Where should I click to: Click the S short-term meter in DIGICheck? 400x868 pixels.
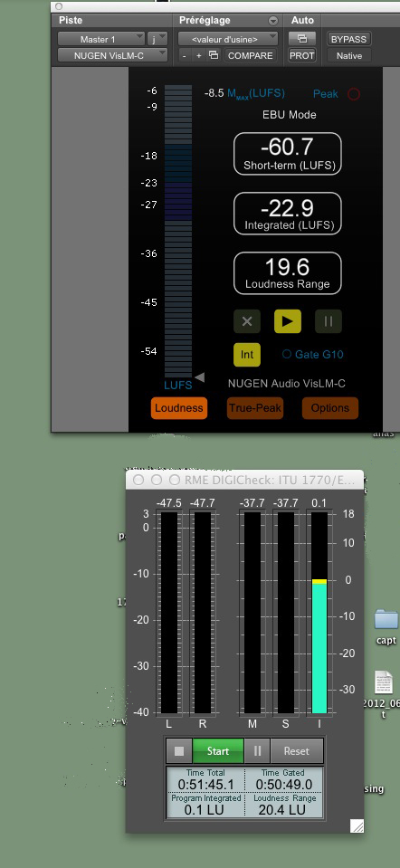pos(286,612)
